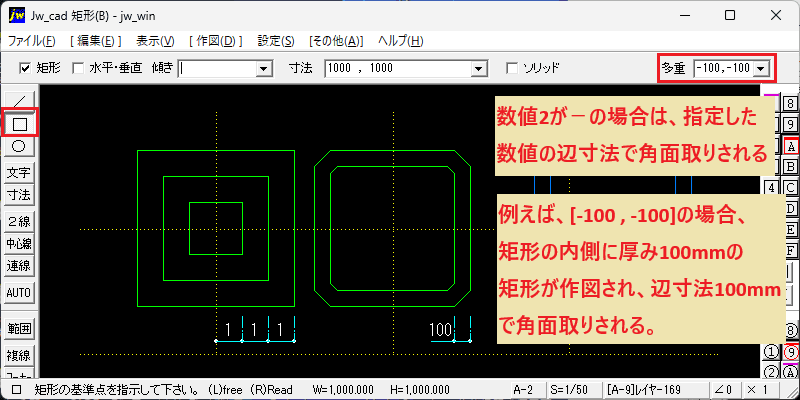Select the circle drawing tool
This screenshot has height=400, width=800.
[x=19, y=147]
